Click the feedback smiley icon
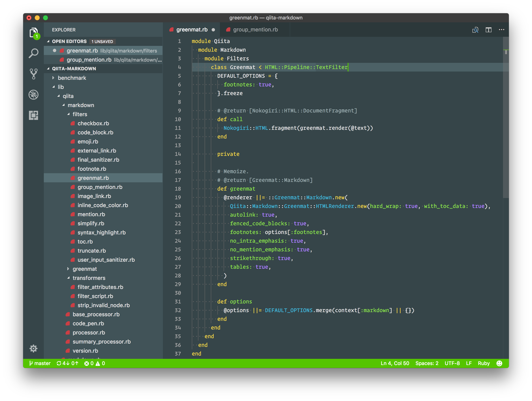The image size is (532, 401). tap(499, 363)
